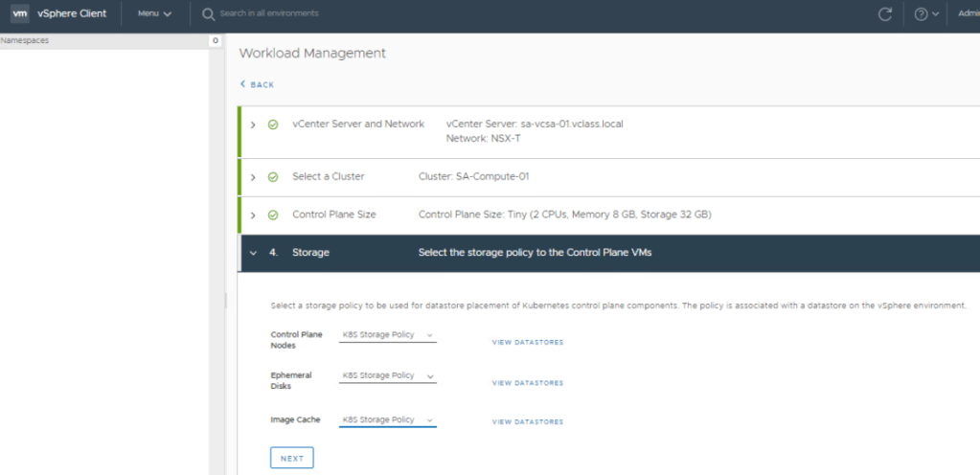Click the NEXT button
980x475 pixels.
pos(291,459)
